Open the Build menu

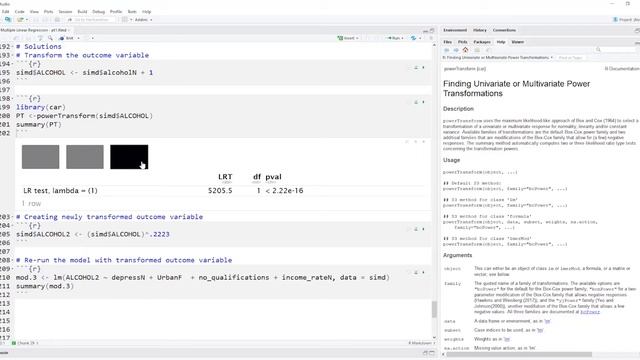pyautogui.click(x=82, y=12)
